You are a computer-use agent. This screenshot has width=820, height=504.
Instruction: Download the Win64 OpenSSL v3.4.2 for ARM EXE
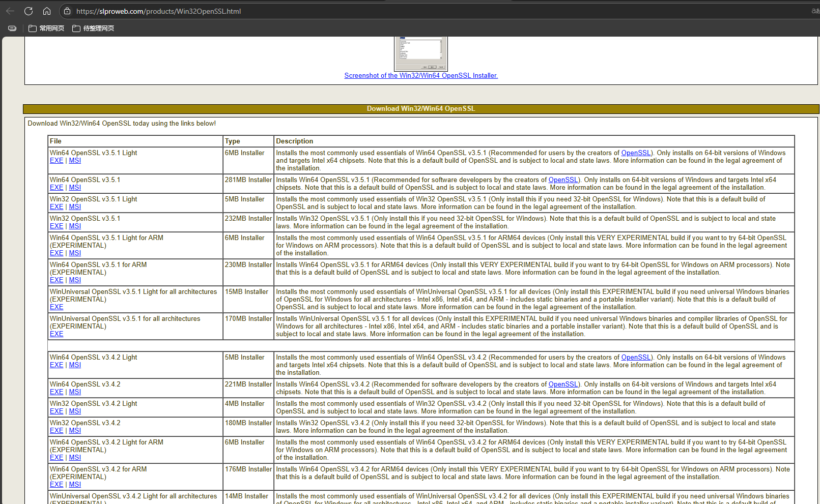56,485
